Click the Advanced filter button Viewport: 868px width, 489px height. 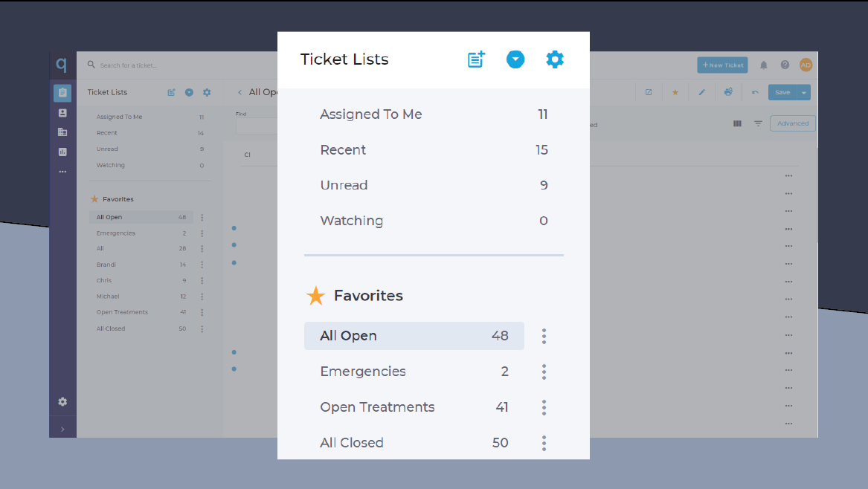tap(793, 123)
